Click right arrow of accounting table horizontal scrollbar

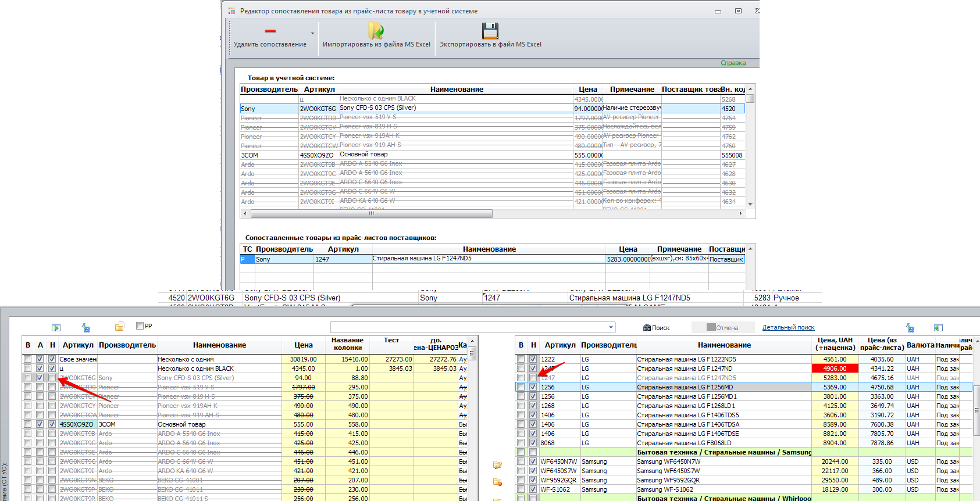click(740, 213)
